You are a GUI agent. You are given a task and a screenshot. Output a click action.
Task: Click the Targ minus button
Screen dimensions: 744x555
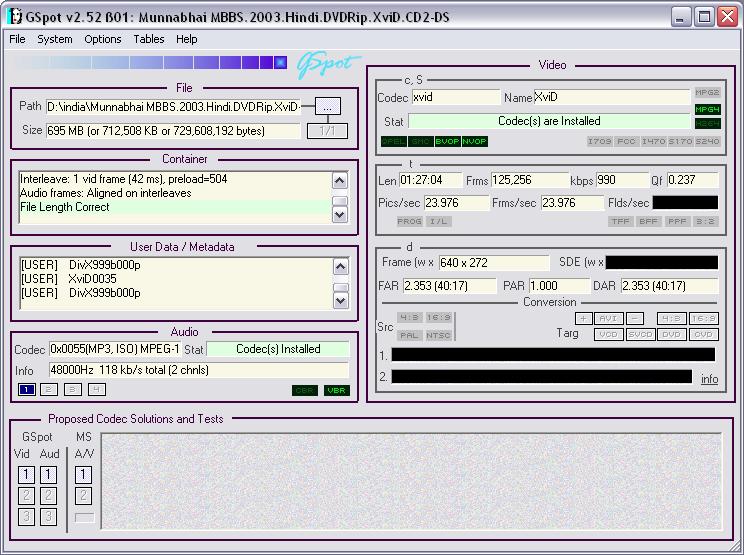tap(635, 318)
